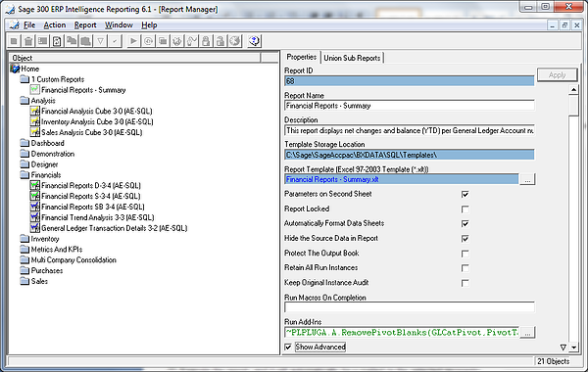Click the down-triangle filter toolbar icon

pos(100,41)
